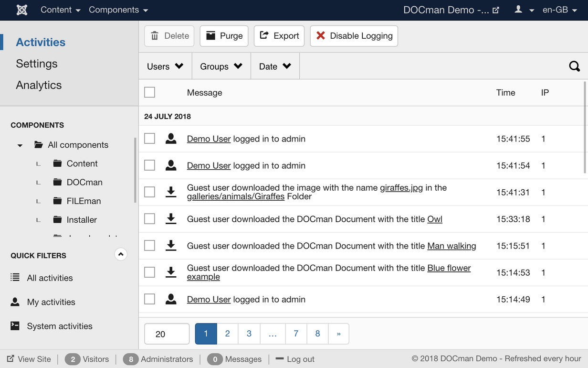Click the 2 Visitors status entry
The image size is (588, 368).
point(87,359)
